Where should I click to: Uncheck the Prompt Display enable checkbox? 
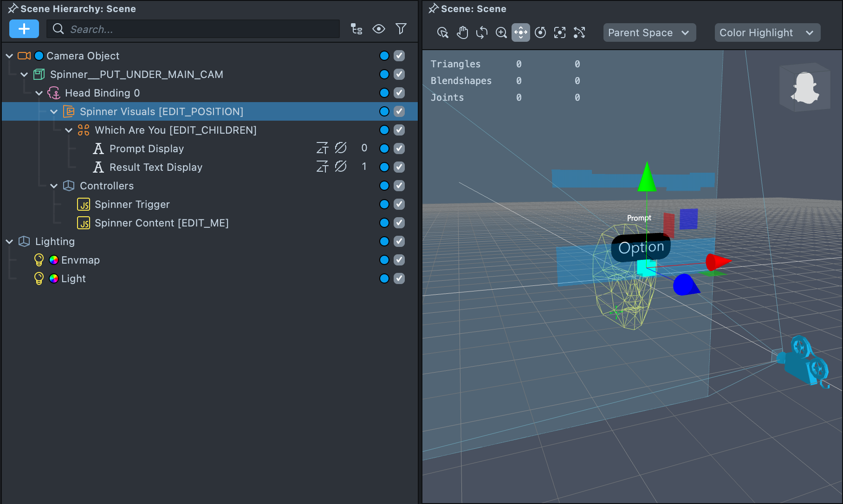[x=399, y=149]
